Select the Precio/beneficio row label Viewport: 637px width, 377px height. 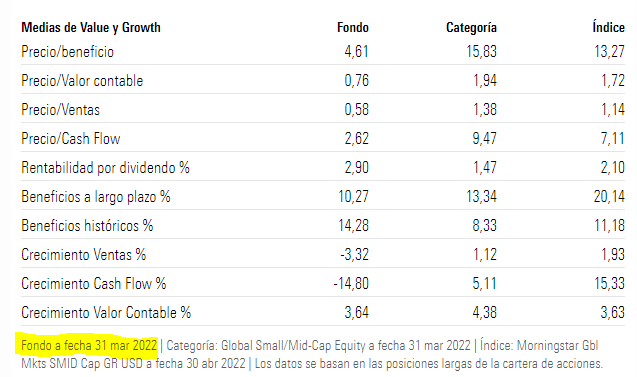click(x=67, y=52)
